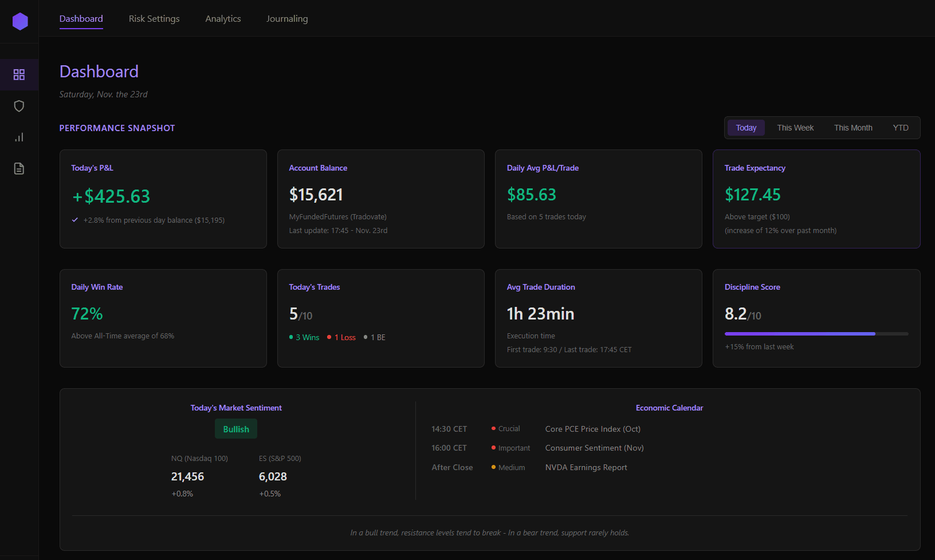Image resolution: width=935 pixels, height=560 pixels.
Task: Click the Trade Expectancy card
Action: 816,199
